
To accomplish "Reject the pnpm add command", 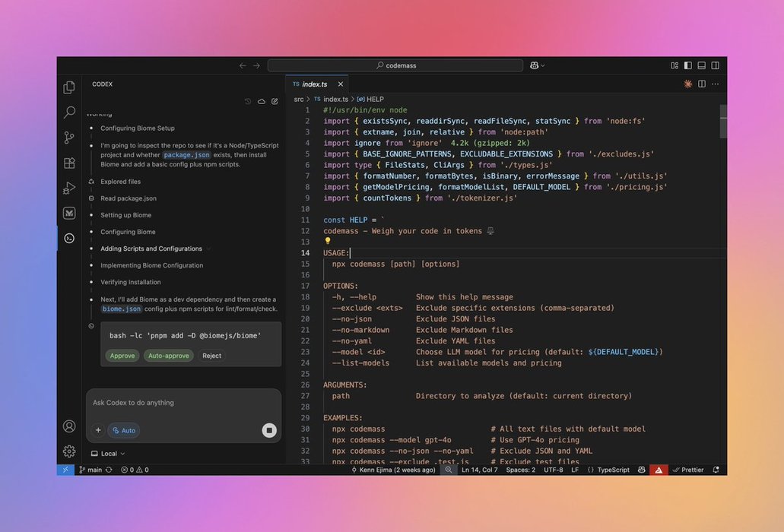I will click(211, 356).
